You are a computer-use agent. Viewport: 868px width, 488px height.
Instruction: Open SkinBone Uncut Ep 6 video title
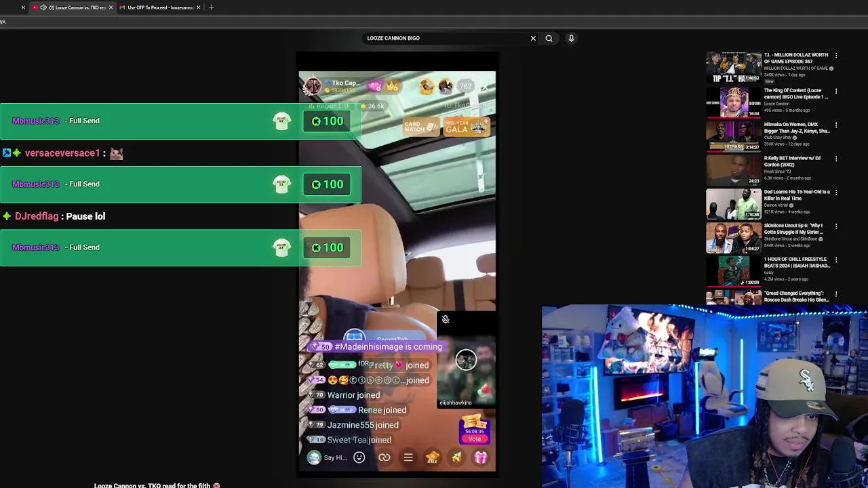coord(793,228)
